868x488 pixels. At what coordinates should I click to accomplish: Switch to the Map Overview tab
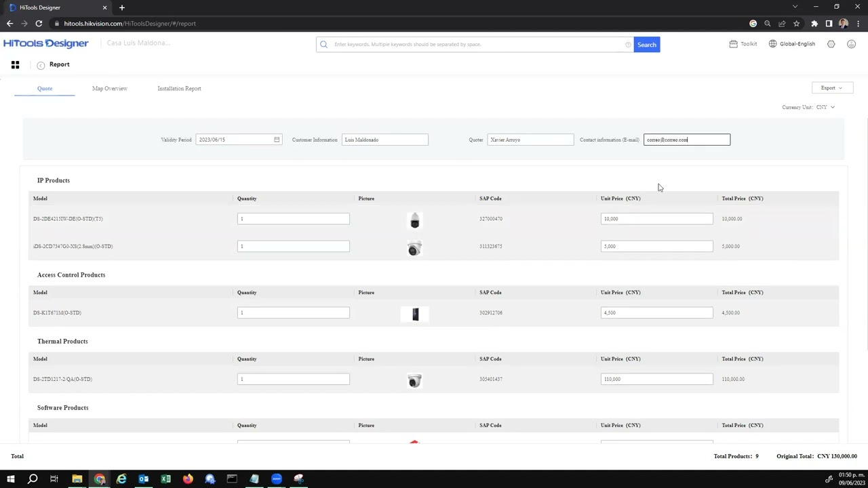[x=110, y=89]
